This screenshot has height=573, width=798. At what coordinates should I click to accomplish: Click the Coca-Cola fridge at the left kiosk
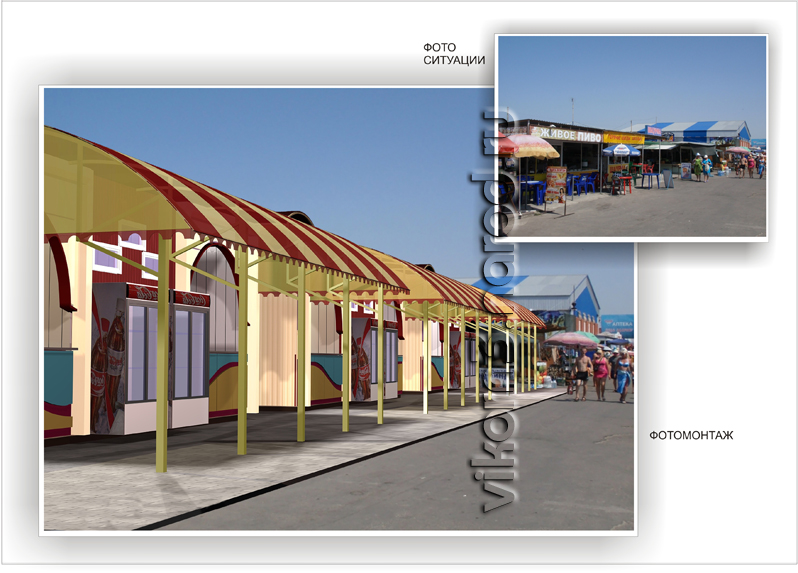click(112, 360)
